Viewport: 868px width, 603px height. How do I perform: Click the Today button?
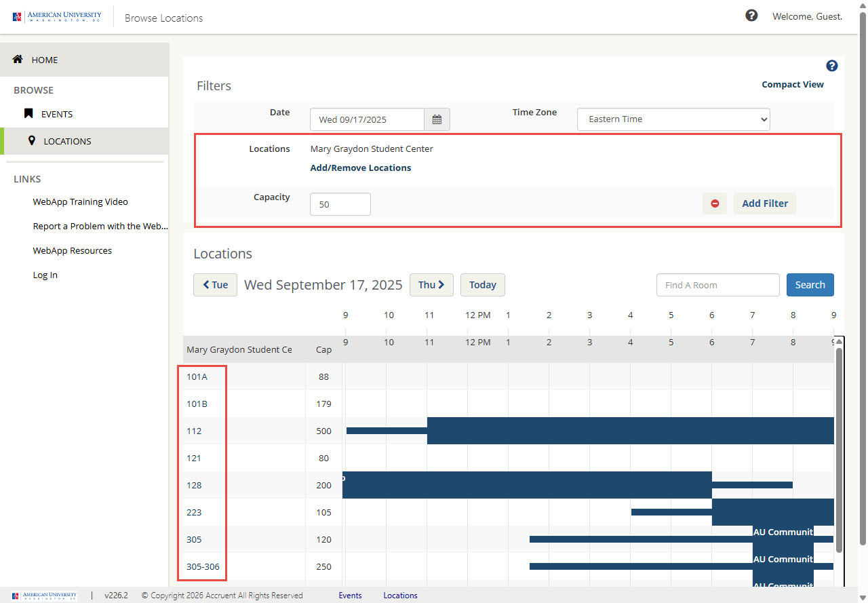(x=483, y=285)
